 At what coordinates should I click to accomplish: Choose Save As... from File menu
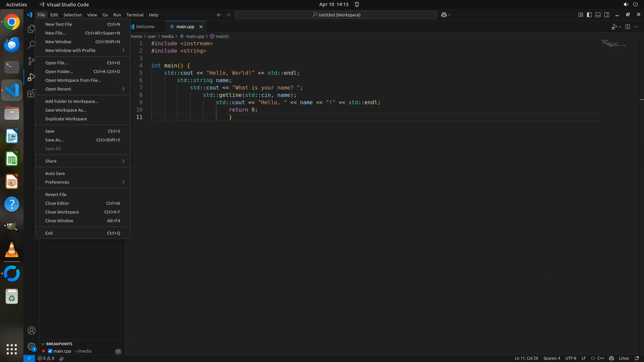[x=54, y=140]
